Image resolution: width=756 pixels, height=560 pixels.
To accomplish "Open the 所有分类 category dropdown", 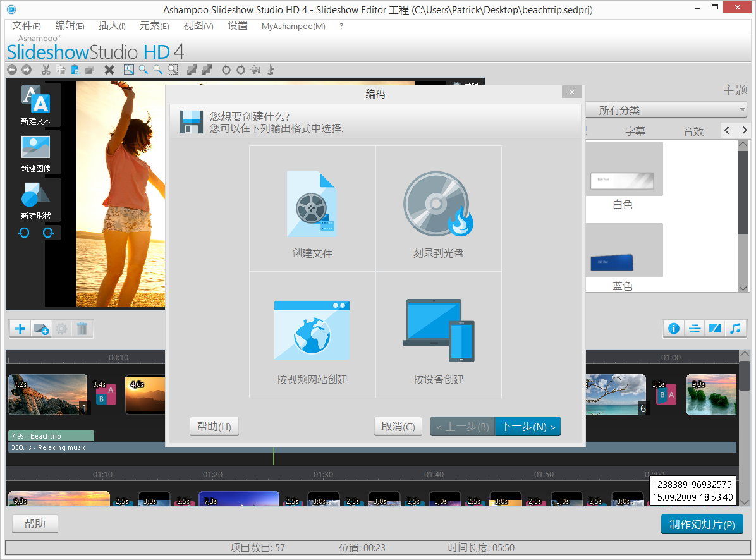I will point(666,109).
